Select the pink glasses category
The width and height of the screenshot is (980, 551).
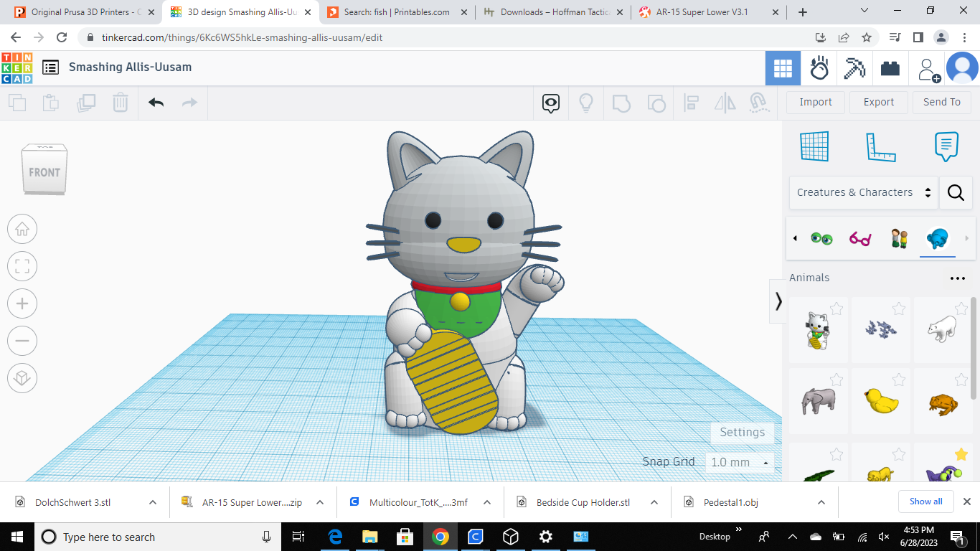(860, 238)
